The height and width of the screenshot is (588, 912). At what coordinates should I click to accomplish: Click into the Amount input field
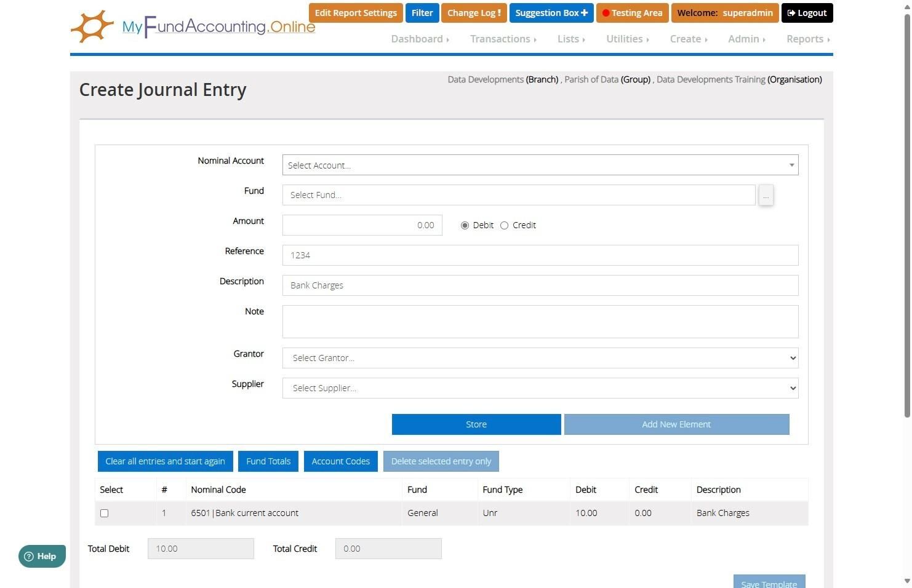362,225
